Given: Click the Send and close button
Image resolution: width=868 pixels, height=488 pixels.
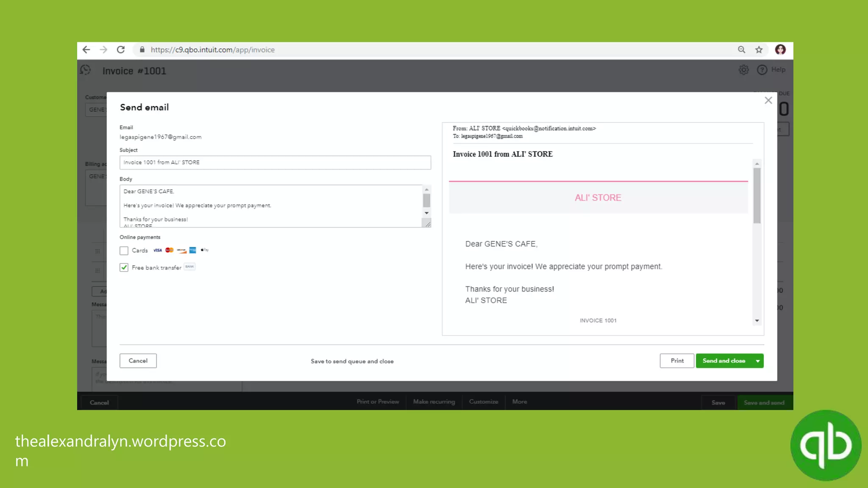Looking at the screenshot, I should pyautogui.click(x=723, y=361).
